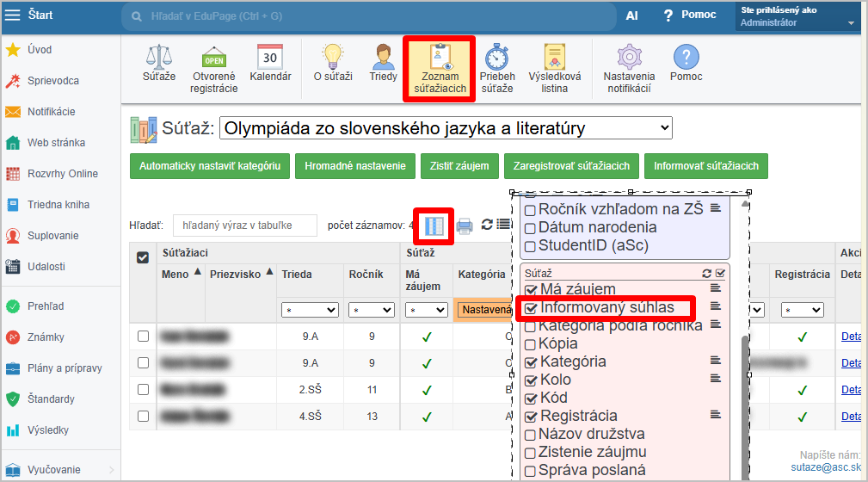Viewport: 868px width, 482px height.
Task: Open the Trieda column filter dropdown
Action: coord(310,310)
